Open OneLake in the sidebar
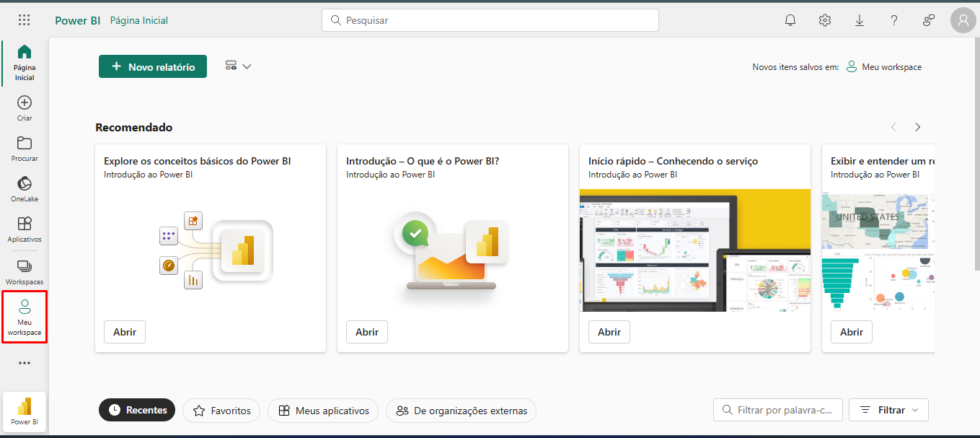This screenshot has width=980, height=438. 25,189
